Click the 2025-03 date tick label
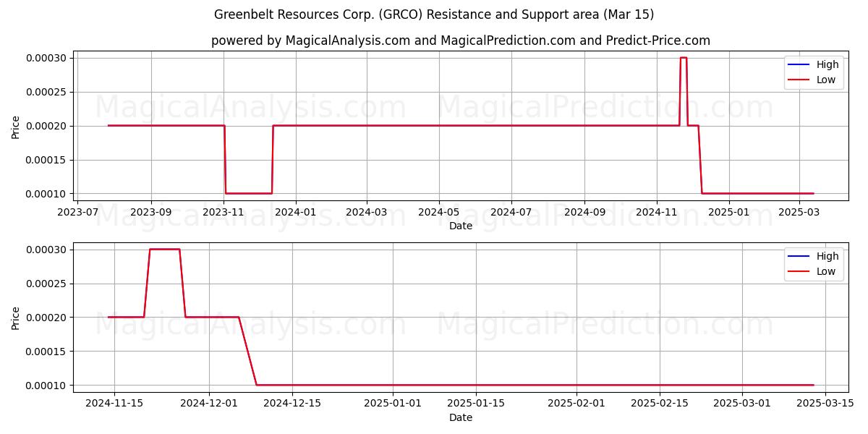Viewport: 868px width, 434px height. [x=799, y=213]
